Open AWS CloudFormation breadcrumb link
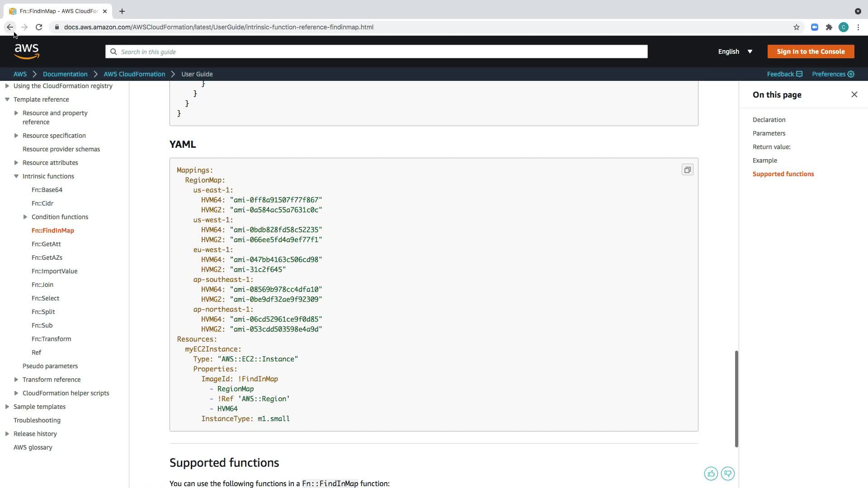The image size is (868, 488). click(134, 74)
